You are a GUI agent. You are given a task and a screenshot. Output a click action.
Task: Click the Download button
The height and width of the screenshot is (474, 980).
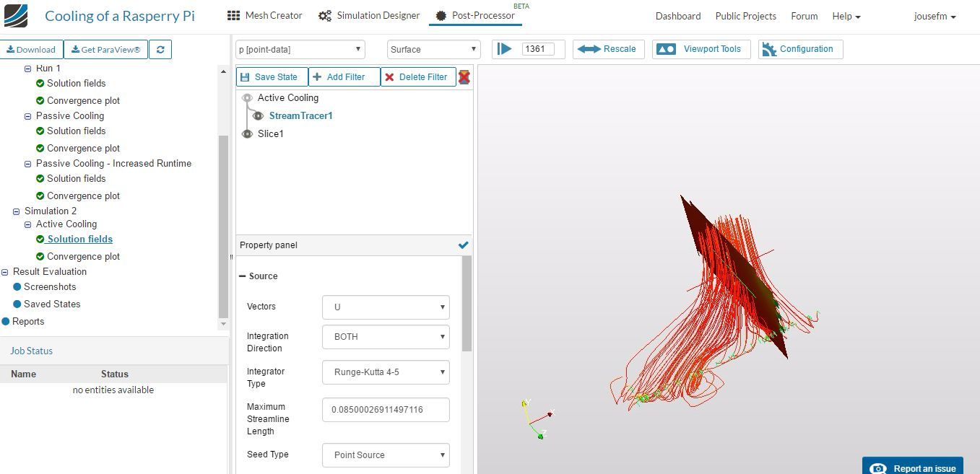[31, 49]
